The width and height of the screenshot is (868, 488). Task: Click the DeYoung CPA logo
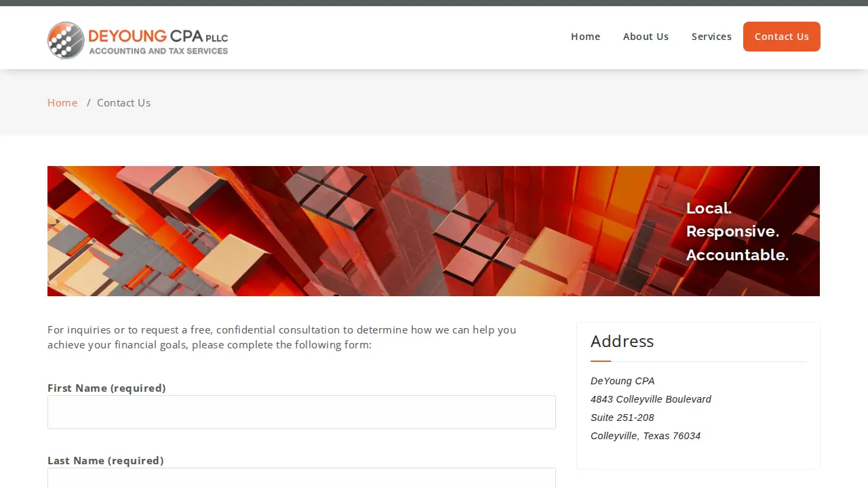(x=138, y=40)
